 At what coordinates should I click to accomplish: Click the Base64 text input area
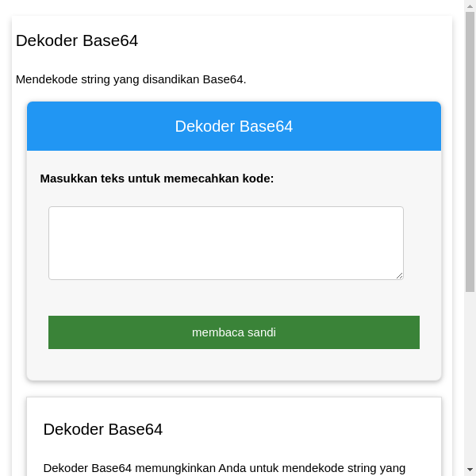tap(225, 243)
